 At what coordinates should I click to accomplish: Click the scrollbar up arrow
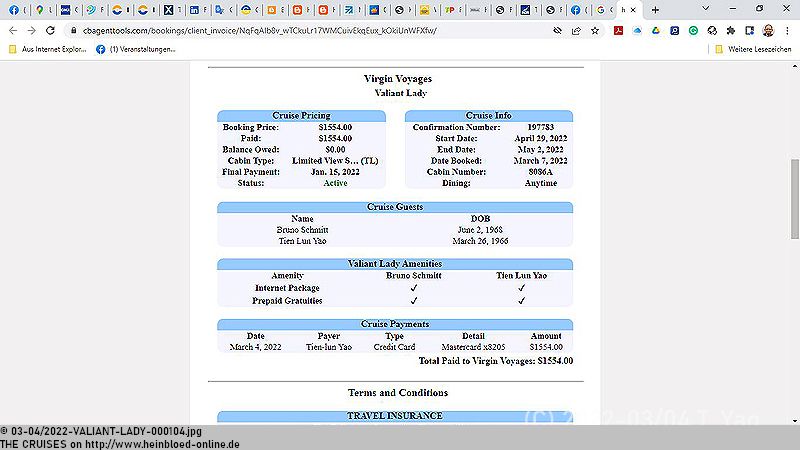click(x=794, y=66)
